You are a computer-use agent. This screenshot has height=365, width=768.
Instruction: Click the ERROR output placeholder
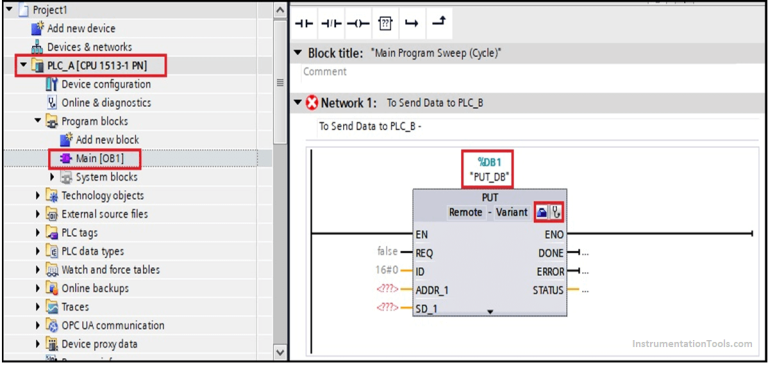tap(585, 272)
